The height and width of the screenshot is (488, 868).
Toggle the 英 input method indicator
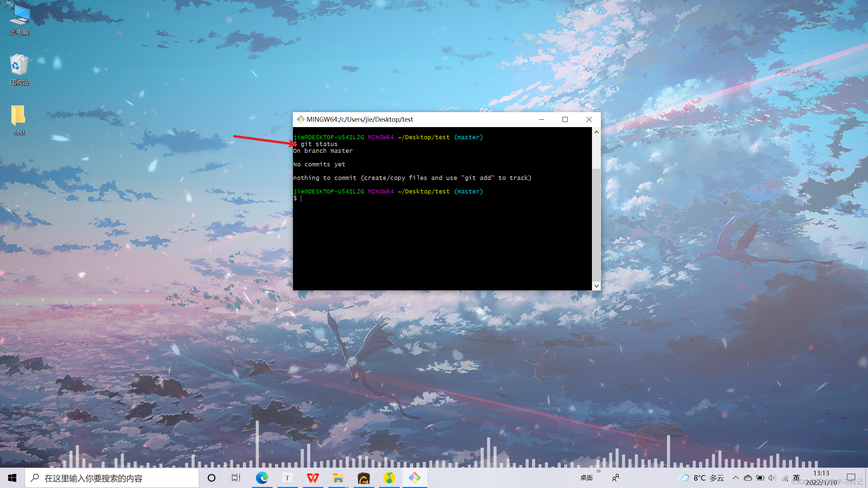pos(796,478)
